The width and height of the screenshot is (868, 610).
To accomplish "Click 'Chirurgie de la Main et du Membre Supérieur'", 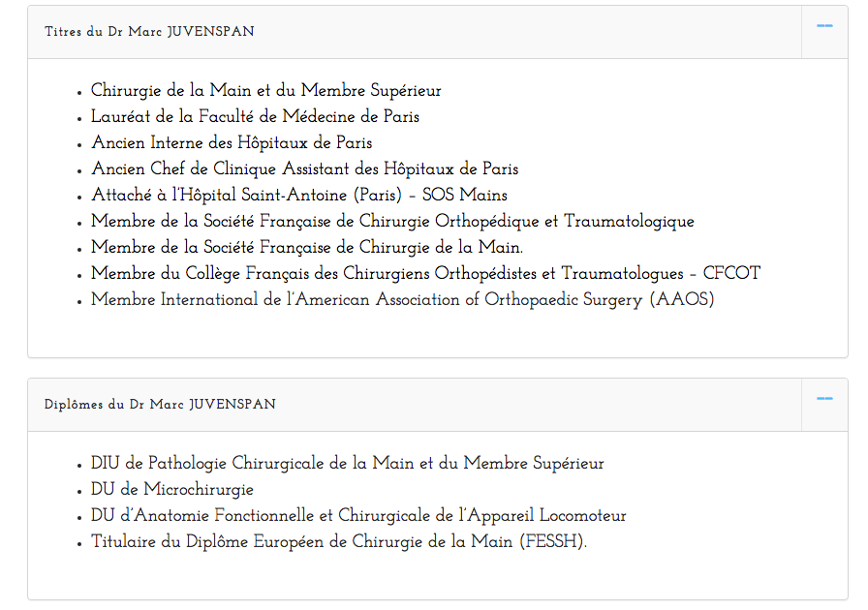I will coord(265,90).
